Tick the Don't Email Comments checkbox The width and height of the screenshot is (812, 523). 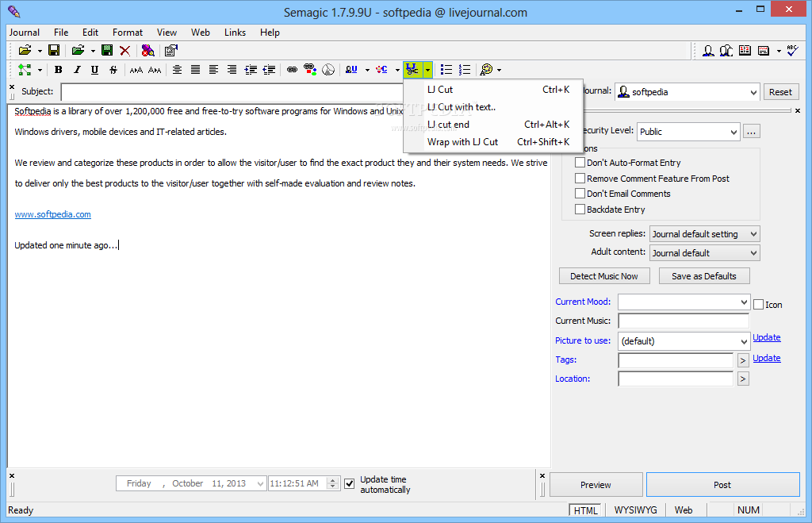pyautogui.click(x=580, y=194)
